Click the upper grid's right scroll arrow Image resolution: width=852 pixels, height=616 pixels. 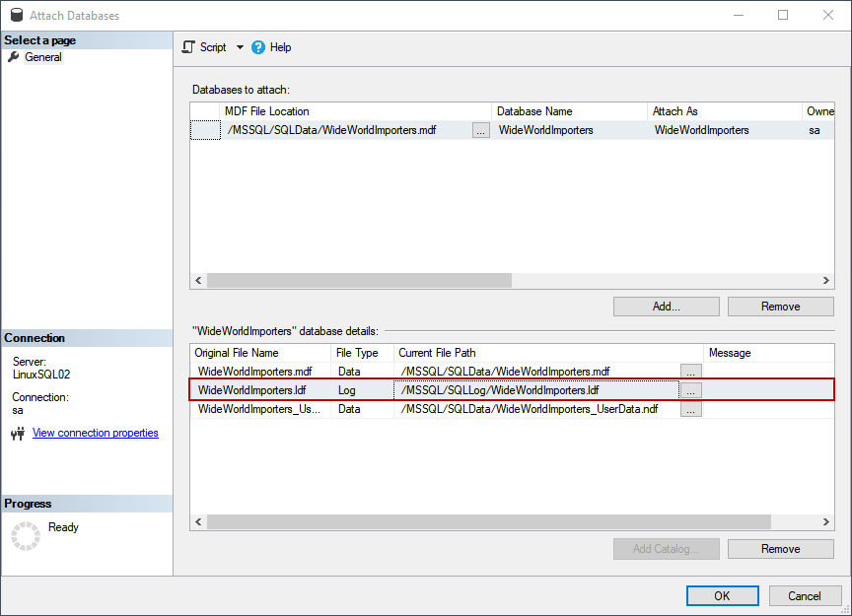coord(826,280)
